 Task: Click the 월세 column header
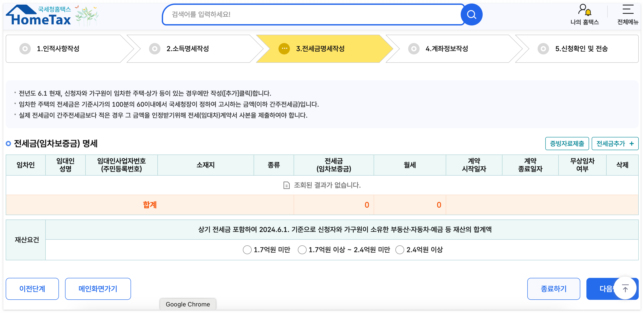tap(410, 165)
